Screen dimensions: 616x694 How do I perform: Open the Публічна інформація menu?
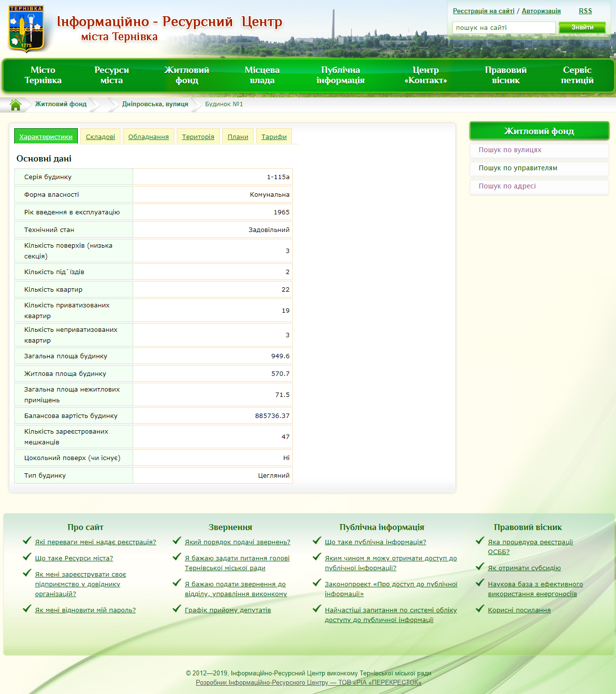[340, 75]
